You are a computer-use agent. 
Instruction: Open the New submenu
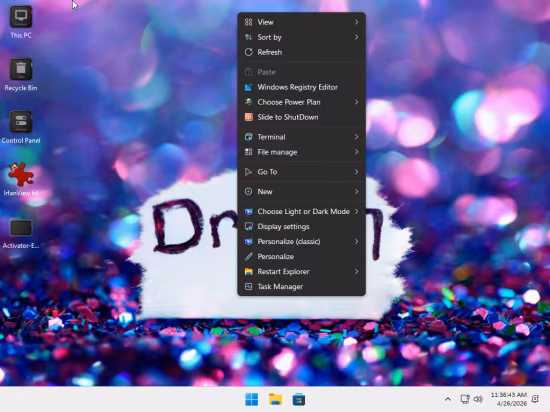pos(302,191)
